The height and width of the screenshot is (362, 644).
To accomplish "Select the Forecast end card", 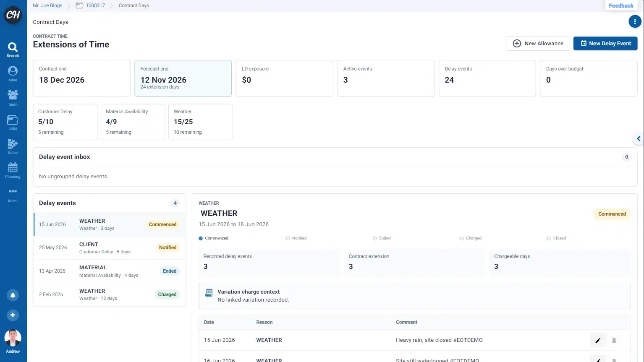I will (183, 78).
